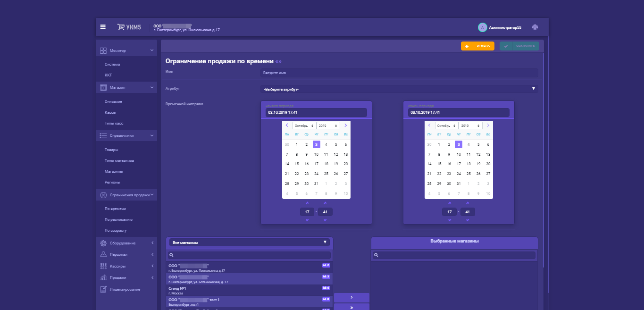Collapse the Ограничения продажи section chevron
The width and height of the screenshot is (644, 310).
152,194
